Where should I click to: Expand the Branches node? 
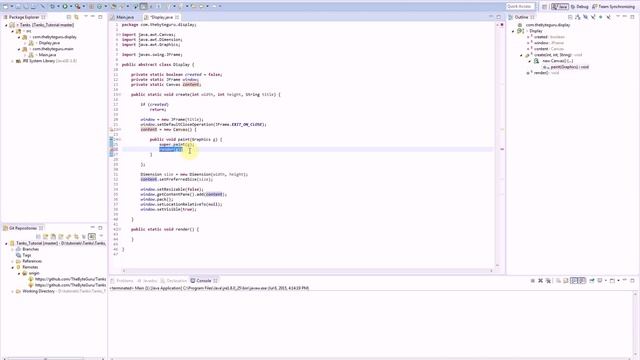(13, 249)
